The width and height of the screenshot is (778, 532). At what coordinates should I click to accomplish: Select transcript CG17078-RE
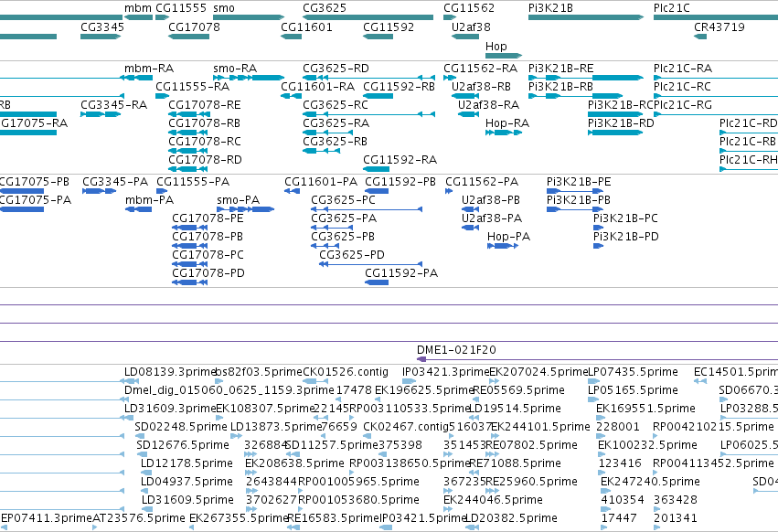(x=189, y=114)
